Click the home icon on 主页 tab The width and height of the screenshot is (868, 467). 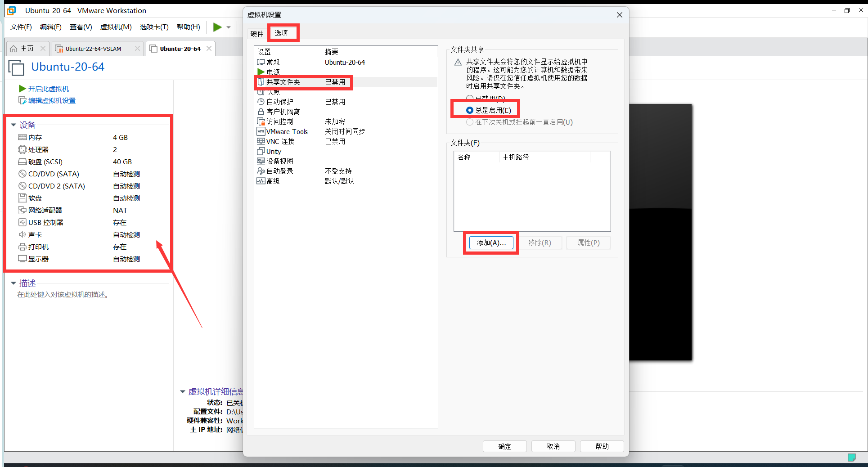point(13,49)
